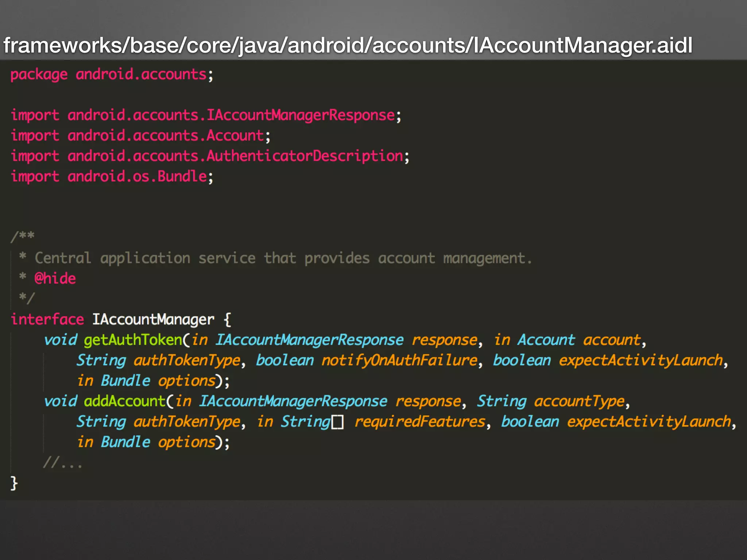Click the notifyOnAuthFailure parameter
Viewport: 747px width, 560px height.
coord(399,361)
